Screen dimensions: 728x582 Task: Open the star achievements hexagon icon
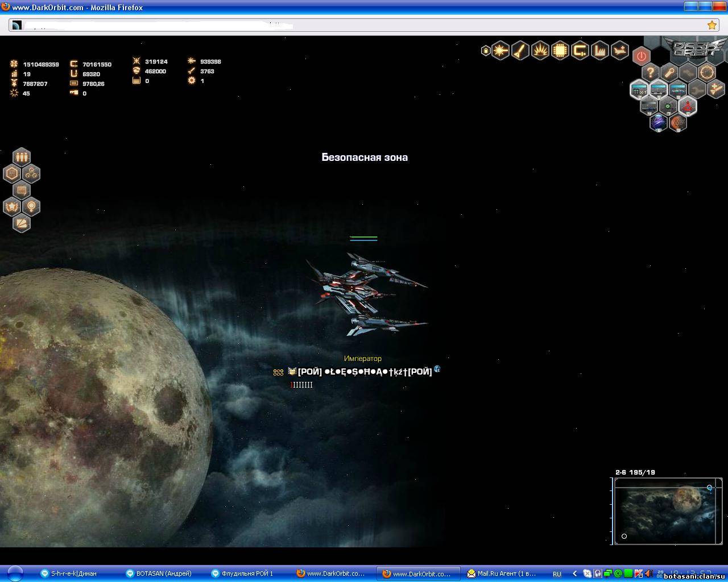pos(12,206)
